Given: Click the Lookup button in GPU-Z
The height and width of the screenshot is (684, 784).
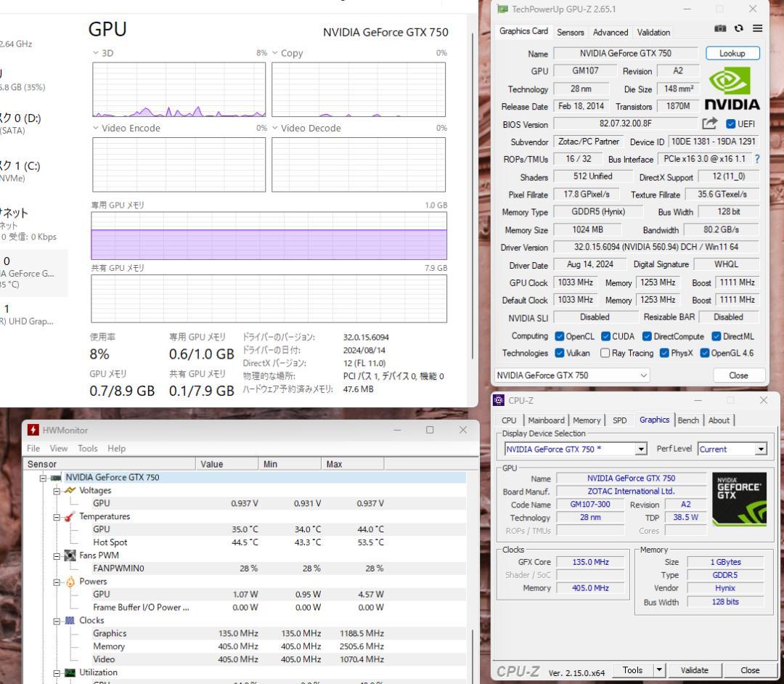Looking at the screenshot, I should coord(732,53).
